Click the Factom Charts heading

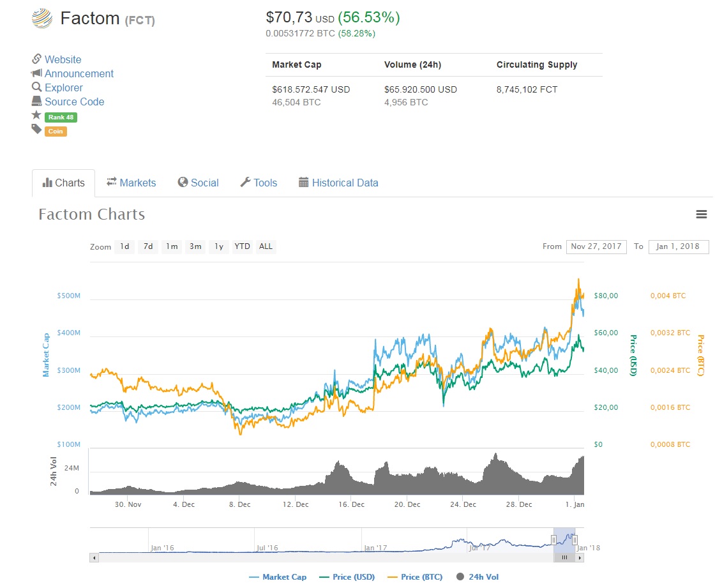coord(92,214)
